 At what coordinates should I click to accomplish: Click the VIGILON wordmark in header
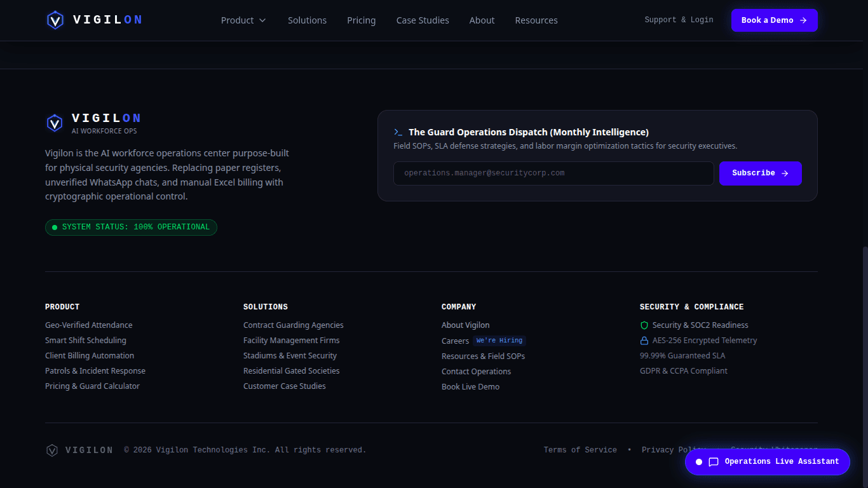tap(107, 20)
